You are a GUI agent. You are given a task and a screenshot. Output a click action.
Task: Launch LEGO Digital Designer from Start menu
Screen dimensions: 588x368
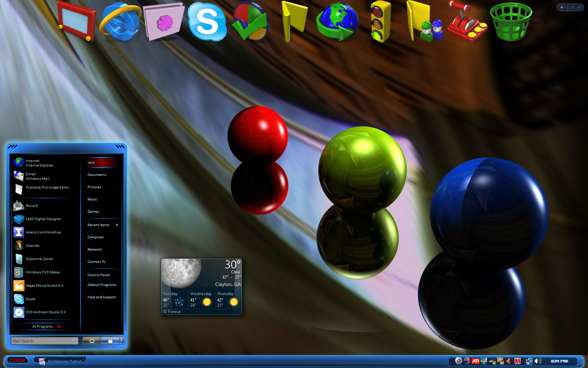pyautogui.click(x=43, y=219)
